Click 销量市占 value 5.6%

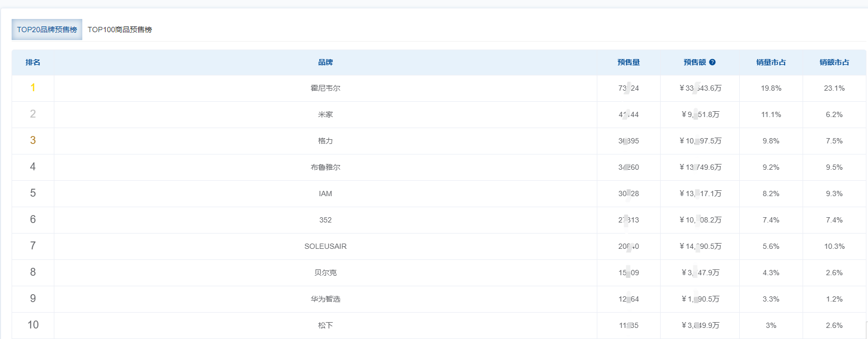coord(771,246)
